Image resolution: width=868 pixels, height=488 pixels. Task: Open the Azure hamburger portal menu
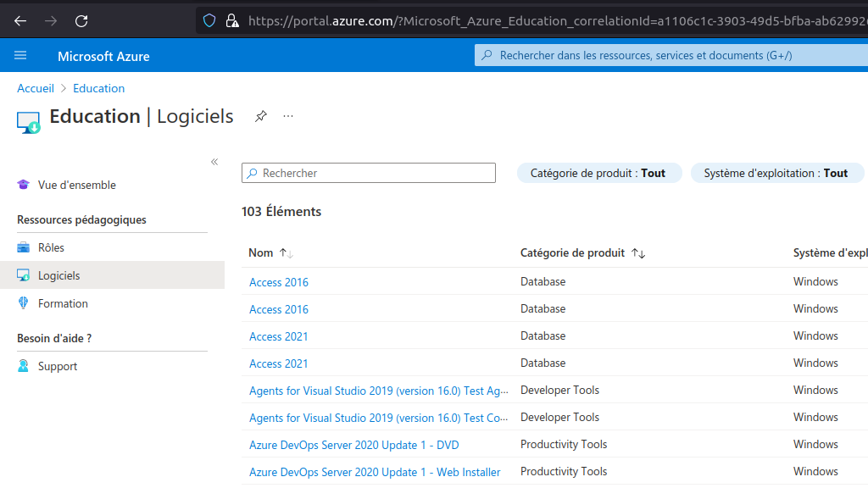click(20, 55)
